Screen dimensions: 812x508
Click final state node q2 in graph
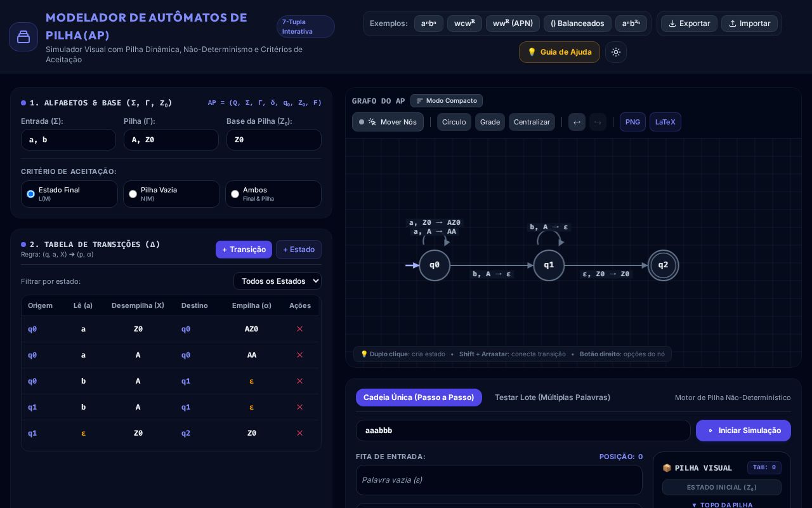pyautogui.click(x=663, y=265)
